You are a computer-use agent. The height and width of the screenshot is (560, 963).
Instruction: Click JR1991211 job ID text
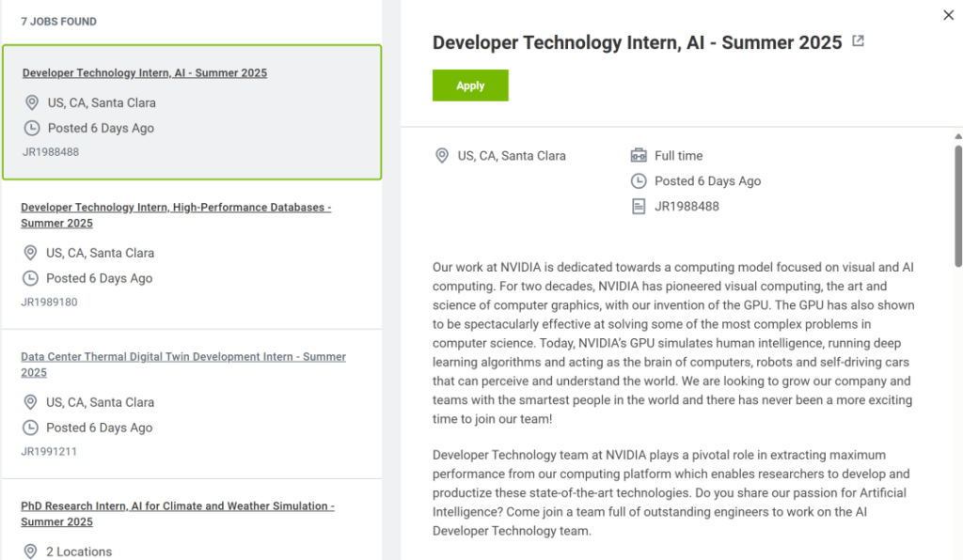pos(49,451)
